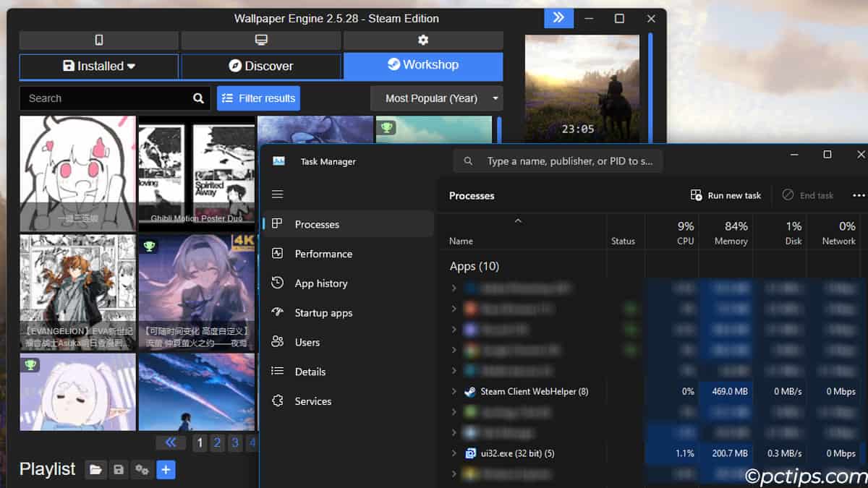Click the monitor display icon tab
The width and height of the screenshot is (868, 488).
pyautogui.click(x=261, y=40)
